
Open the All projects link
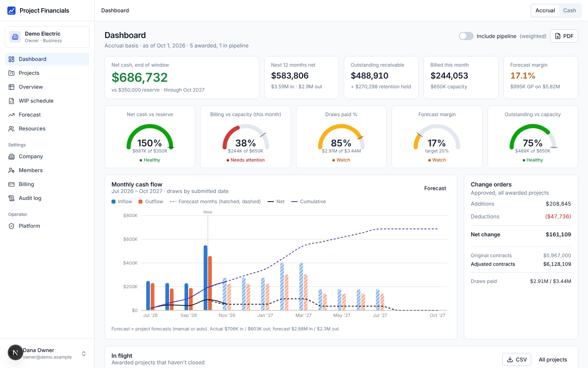553,359
